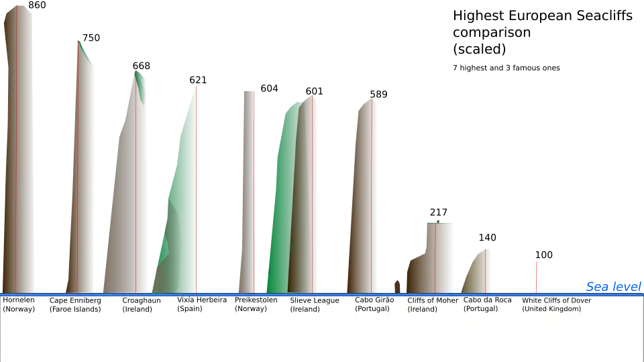Viewport: 644px width, 362px height.
Task: Select the small Cabo da Roca cliff
Action: [x=480, y=268]
